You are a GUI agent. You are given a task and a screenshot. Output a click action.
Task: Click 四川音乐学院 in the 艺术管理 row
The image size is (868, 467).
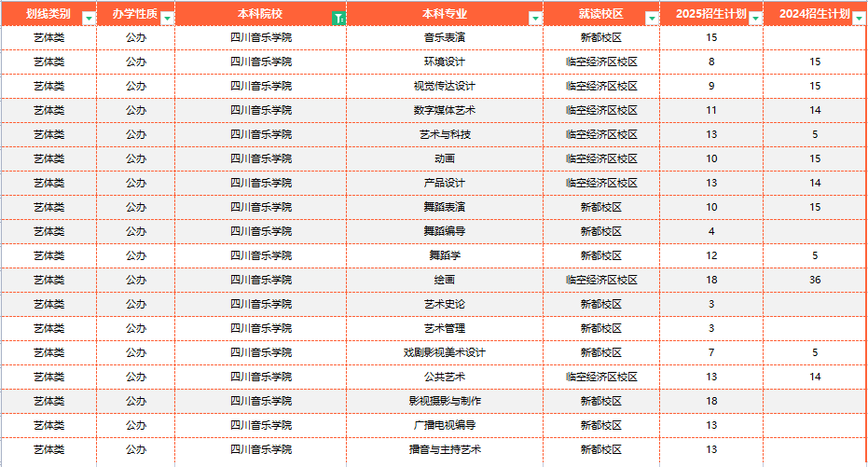(x=261, y=329)
